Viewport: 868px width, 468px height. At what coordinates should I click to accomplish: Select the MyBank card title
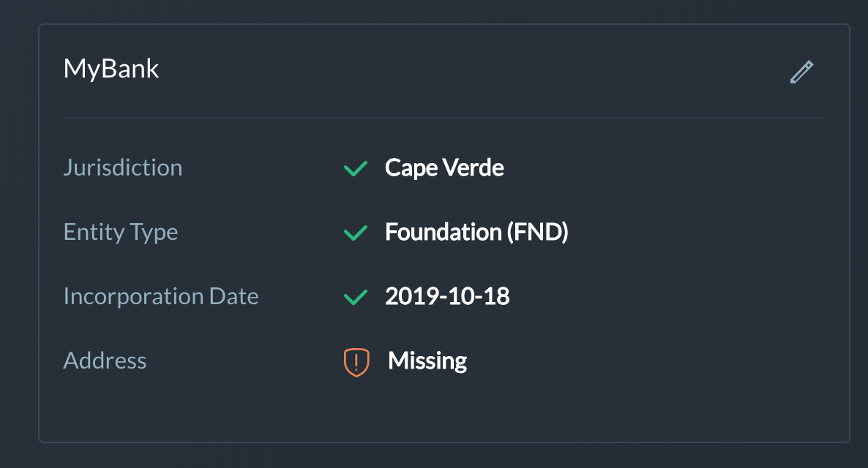[x=111, y=69]
